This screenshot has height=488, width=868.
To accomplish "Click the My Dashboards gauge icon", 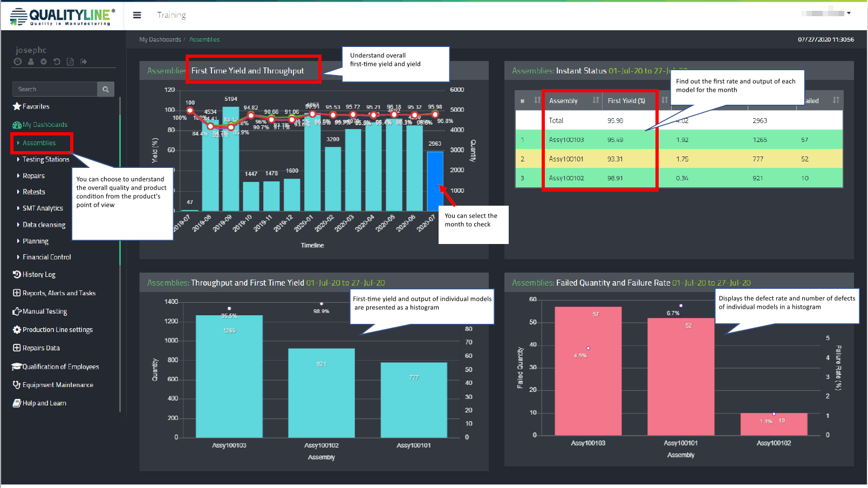I will (x=17, y=125).
